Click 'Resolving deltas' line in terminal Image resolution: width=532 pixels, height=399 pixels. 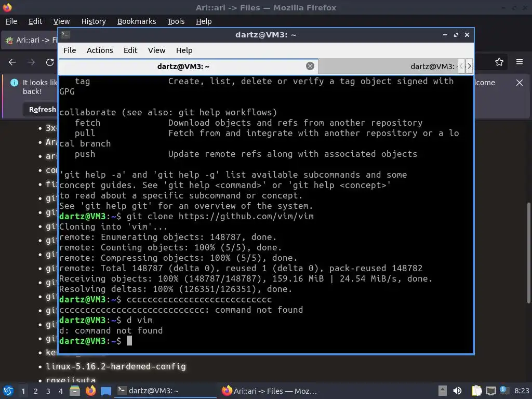176,289
